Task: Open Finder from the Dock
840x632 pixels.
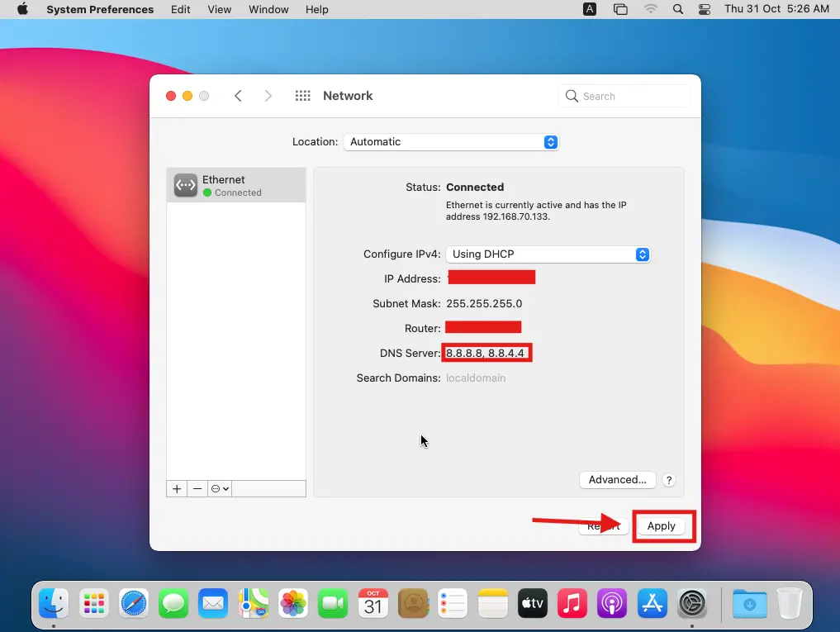Action: click(x=54, y=604)
